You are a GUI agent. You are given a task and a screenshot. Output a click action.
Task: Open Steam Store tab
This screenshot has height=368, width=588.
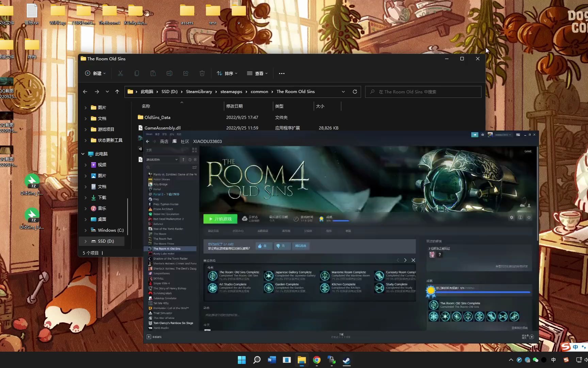point(164,141)
